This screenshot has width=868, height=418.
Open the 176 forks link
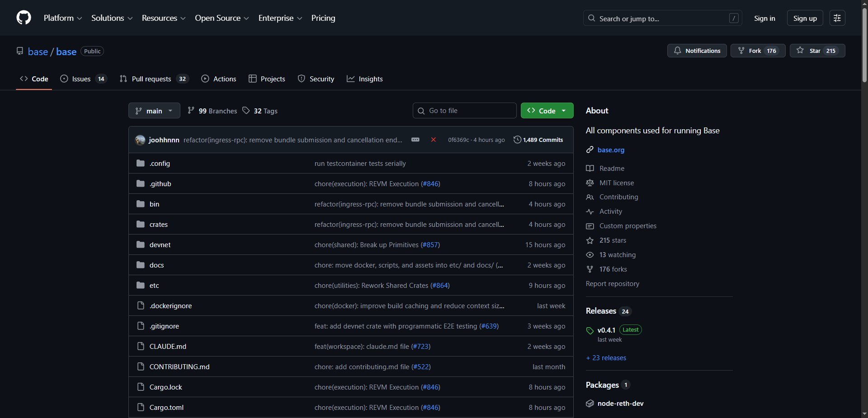coord(607,269)
